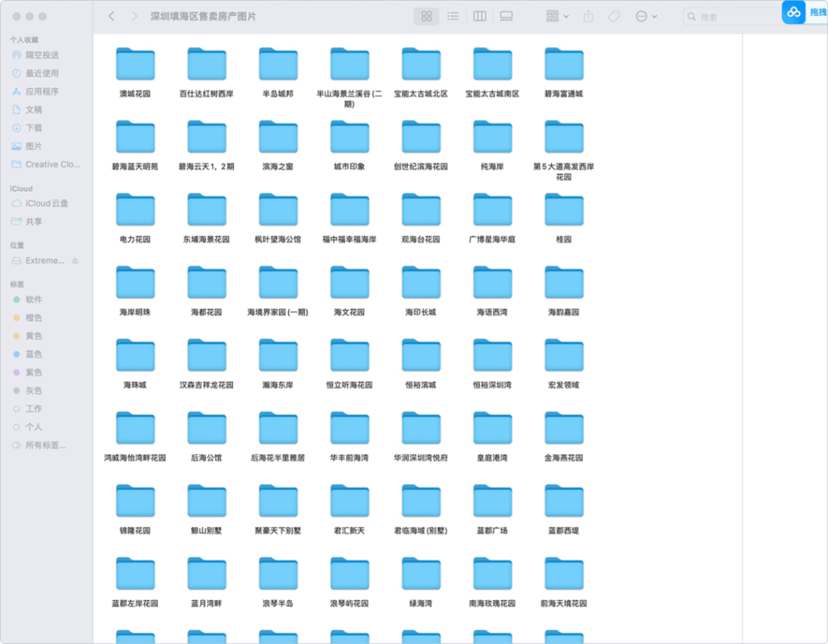Screen dimensions: 828x644
Task: Select 下载 in the sidebar
Action: click(x=33, y=128)
